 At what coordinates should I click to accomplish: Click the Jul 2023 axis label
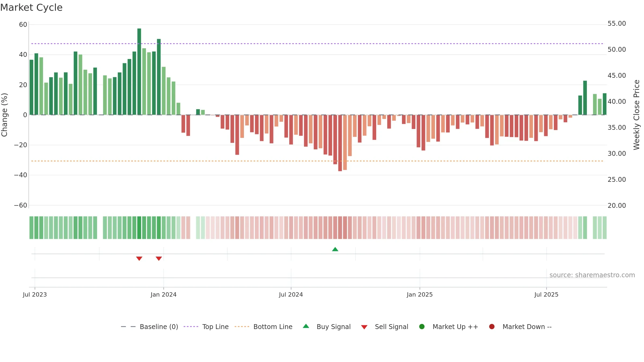click(x=35, y=294)
